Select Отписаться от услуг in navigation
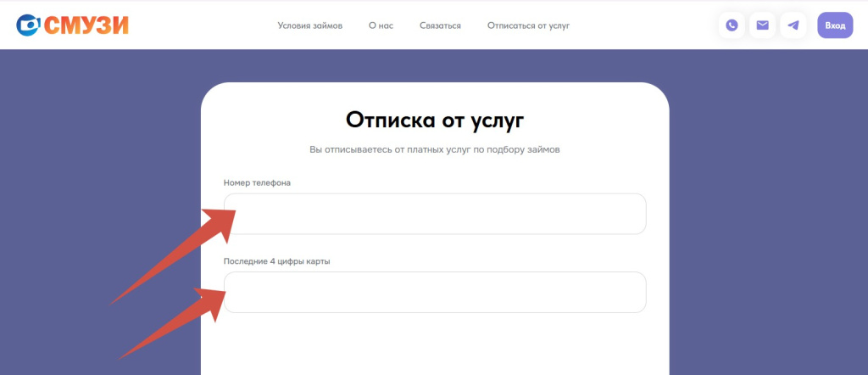The width and height of the screenshot is (868, 375). 528,25
